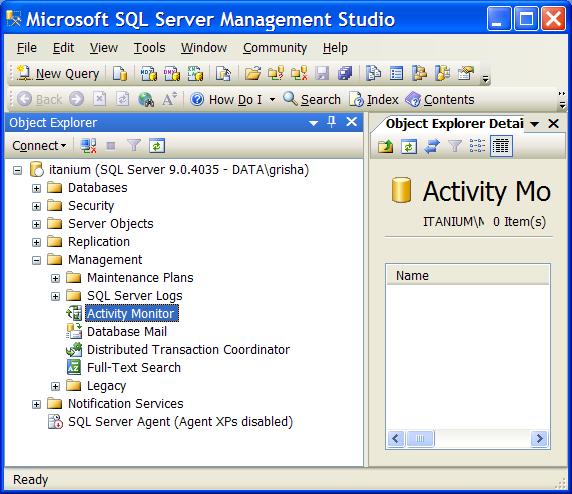Select SQL Server Agent node
Image resolution: width=572 pixels, height=494 pixels.
click(180, 421)
